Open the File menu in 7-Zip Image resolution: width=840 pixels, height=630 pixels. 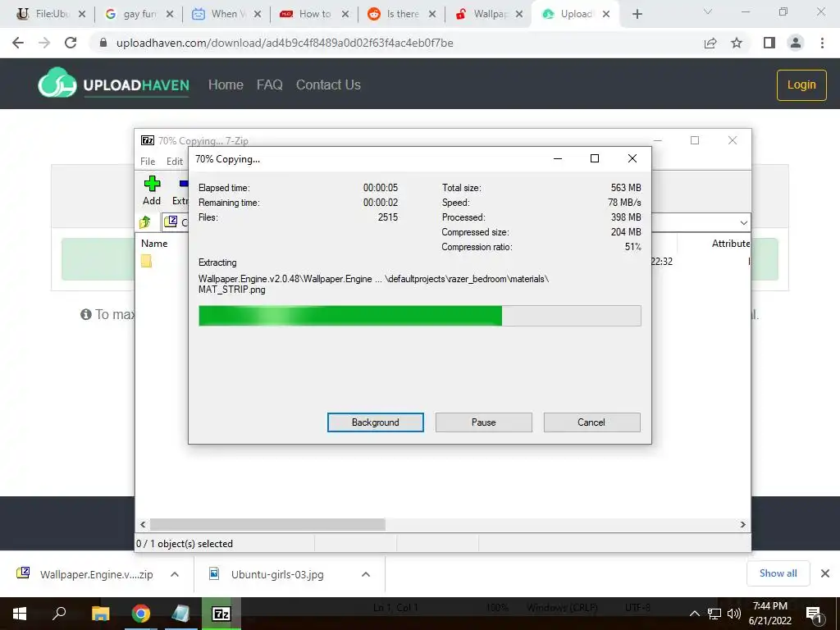(x=148, y=162)
